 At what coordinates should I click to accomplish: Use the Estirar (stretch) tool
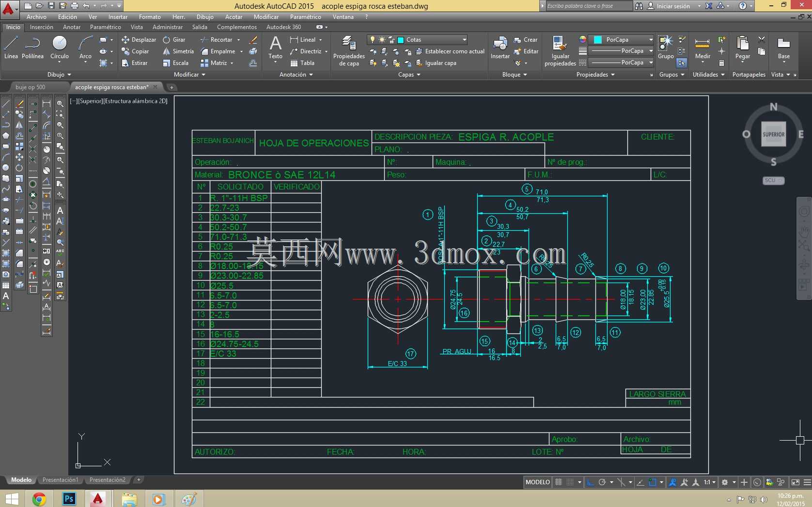point(135,63)
